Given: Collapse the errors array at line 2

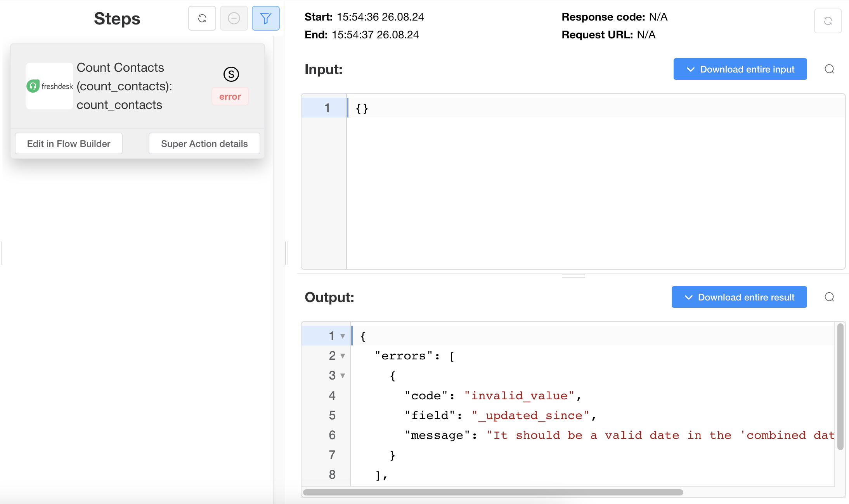Looking at the screenshot, I should (x=343, y=356).
